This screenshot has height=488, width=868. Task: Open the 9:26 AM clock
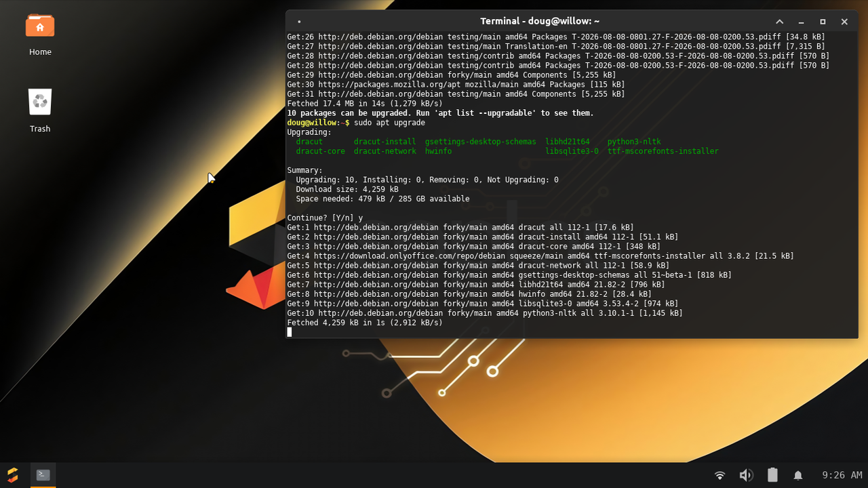point(842,475)
